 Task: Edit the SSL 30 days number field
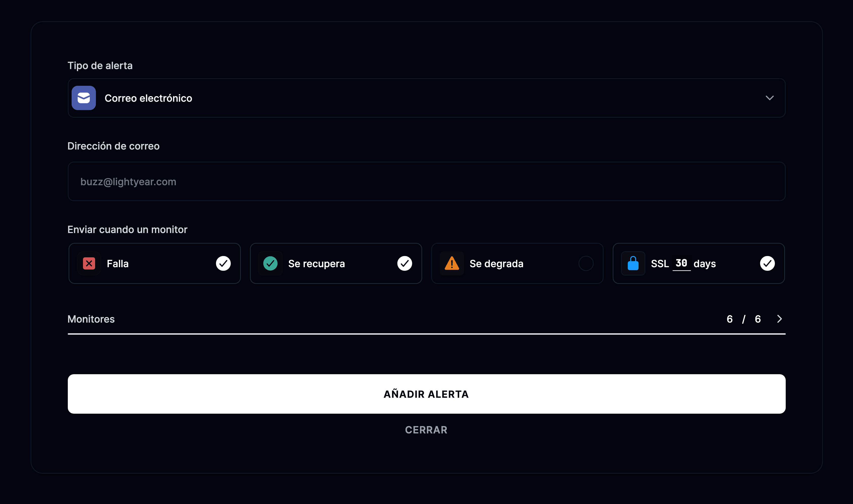(x=681, y=263)
